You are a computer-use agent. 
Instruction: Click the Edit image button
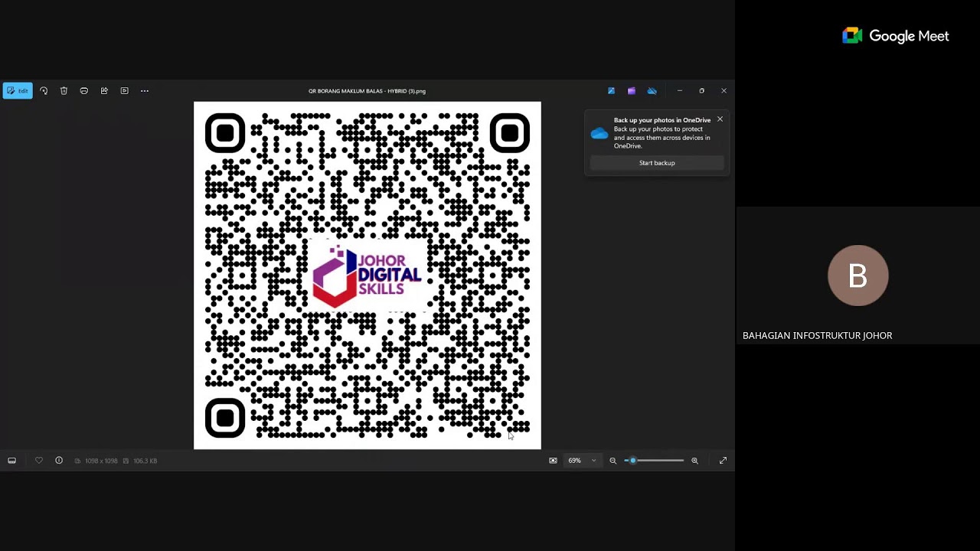(x=18, y=91)
